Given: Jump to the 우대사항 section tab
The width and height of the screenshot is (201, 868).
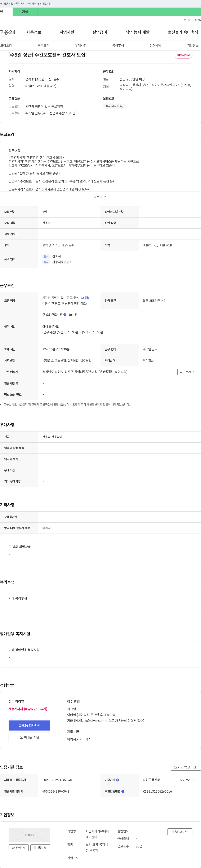Looking at the screenshot, I should coord(81,45).
